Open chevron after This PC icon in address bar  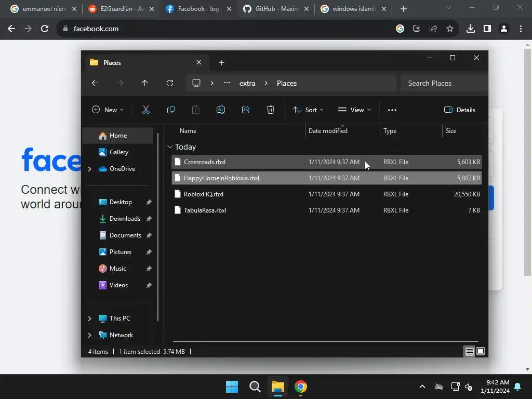[x=212, y=83]
